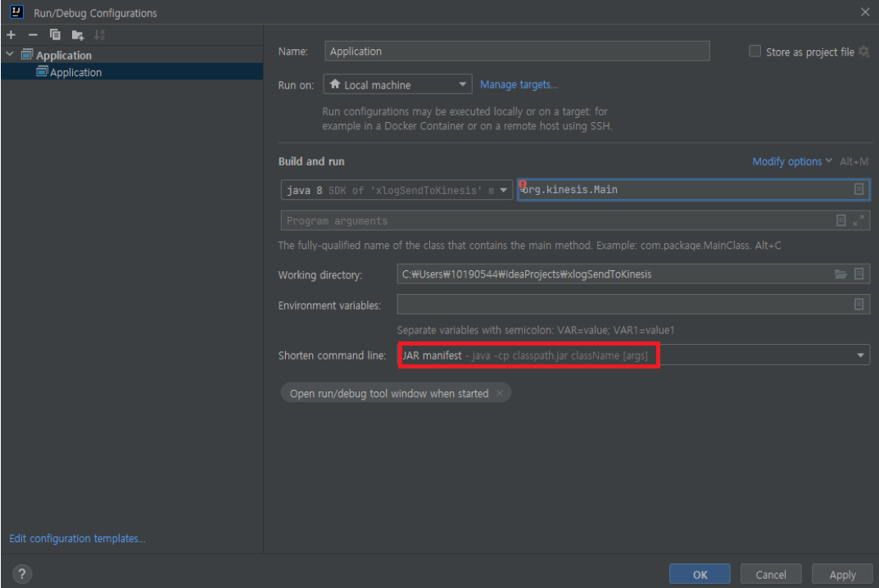Browse for a working directory folder
Image resolution: width=879 pixels, height=588 pixels.
pos(840,274)
